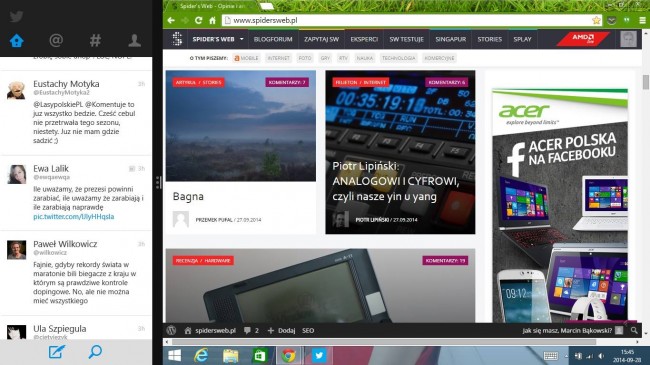Viewport: 650px width, 365px height.
Task: Open the pic.twitter.com link in Ewa Lalik's tweet
Action: [x=74, y=217]
